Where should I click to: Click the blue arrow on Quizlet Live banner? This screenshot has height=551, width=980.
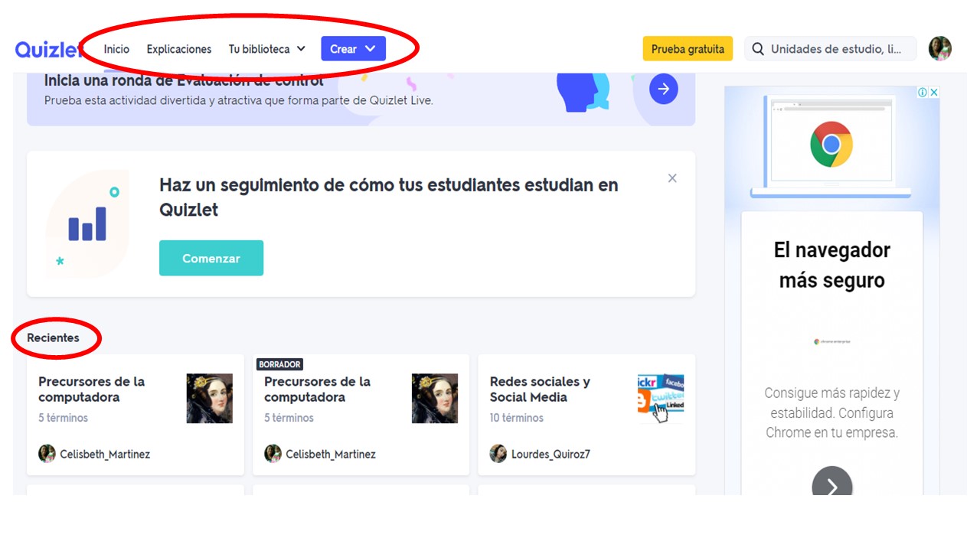click(x=664, y=90)
